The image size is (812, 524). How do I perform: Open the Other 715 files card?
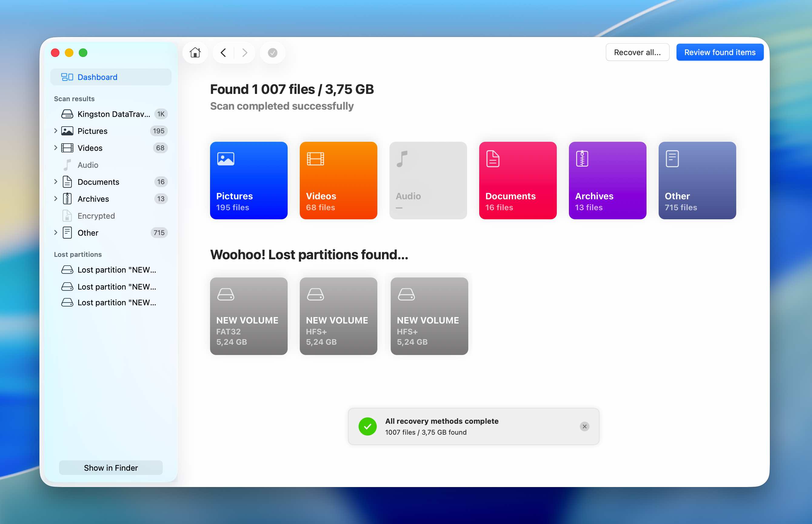click(x=697, y=180)
